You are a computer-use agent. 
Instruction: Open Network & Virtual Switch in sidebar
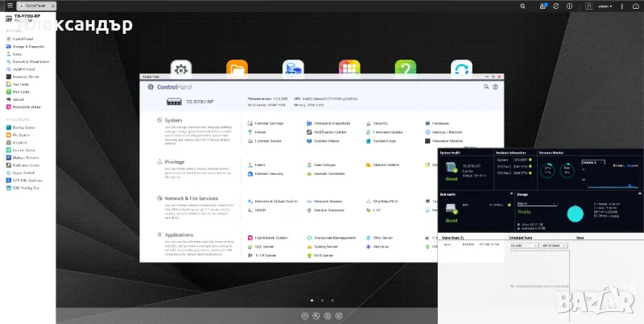pos(27,62)
